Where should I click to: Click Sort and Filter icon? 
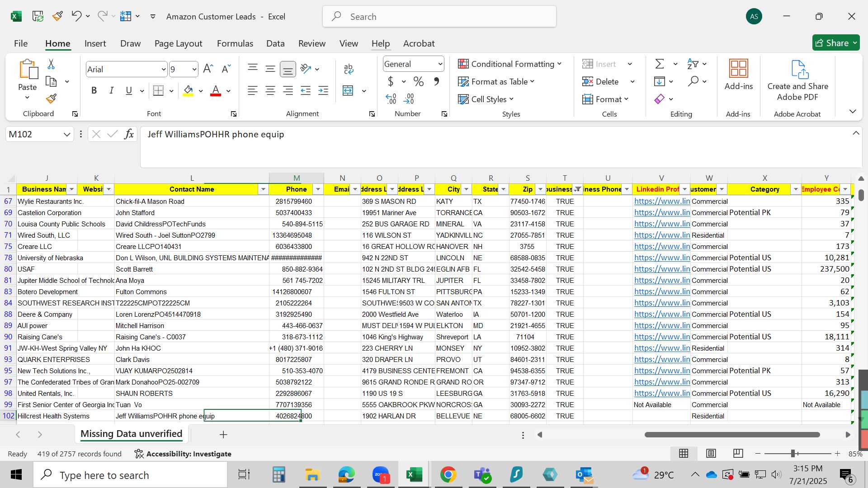pyautogui.click(x=693, y=64)
